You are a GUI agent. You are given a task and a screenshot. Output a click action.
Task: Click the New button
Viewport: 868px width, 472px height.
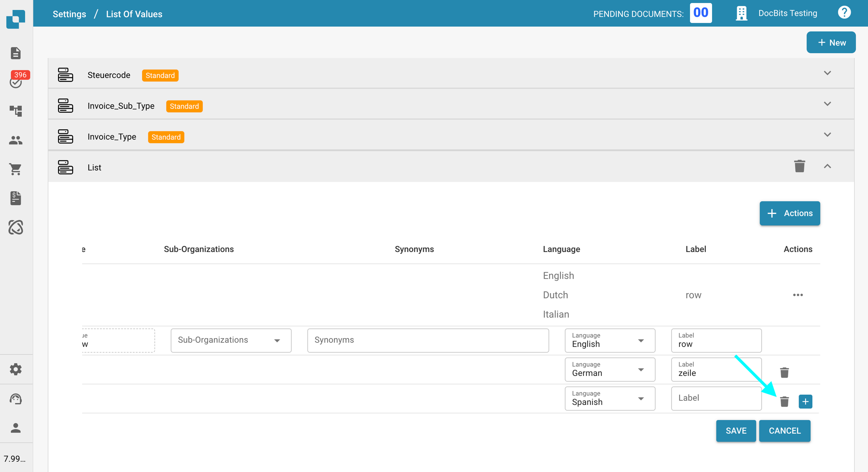(831, 43)
